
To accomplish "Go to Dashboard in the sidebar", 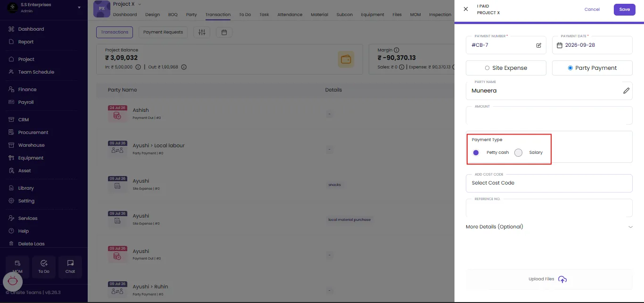I will [x=31, y=29].
